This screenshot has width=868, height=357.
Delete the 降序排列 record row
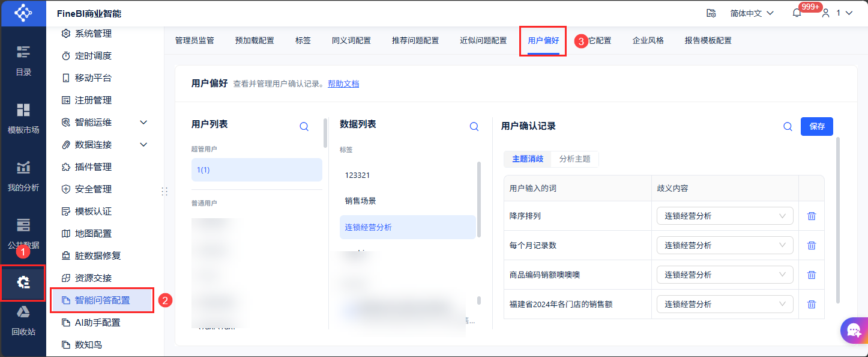point(812,216)
